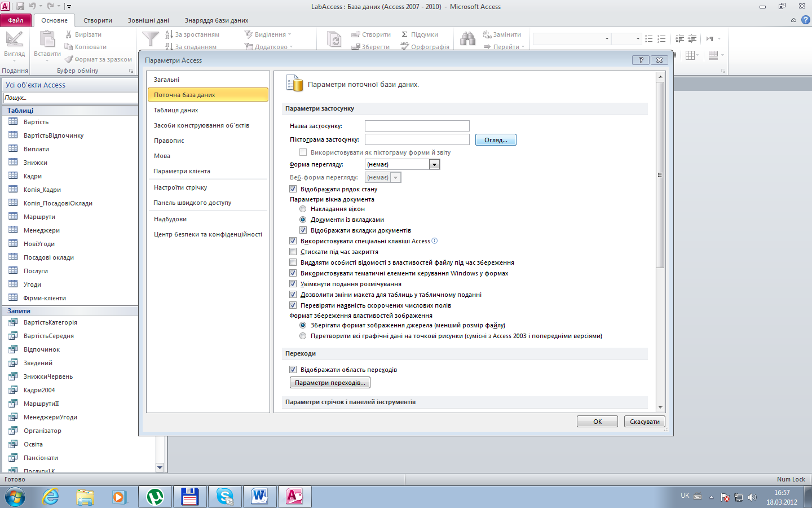Click the Totals (Підсумки) sigma icon
This screenshot has width=812, height=508.
[x=404, y=34]
